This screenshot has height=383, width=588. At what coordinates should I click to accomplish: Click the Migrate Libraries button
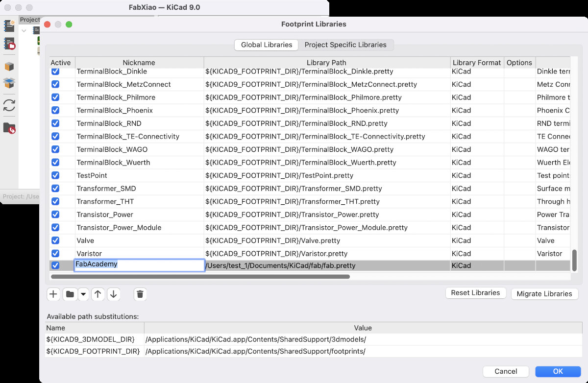pyautogui.click(x=544, y=294)
